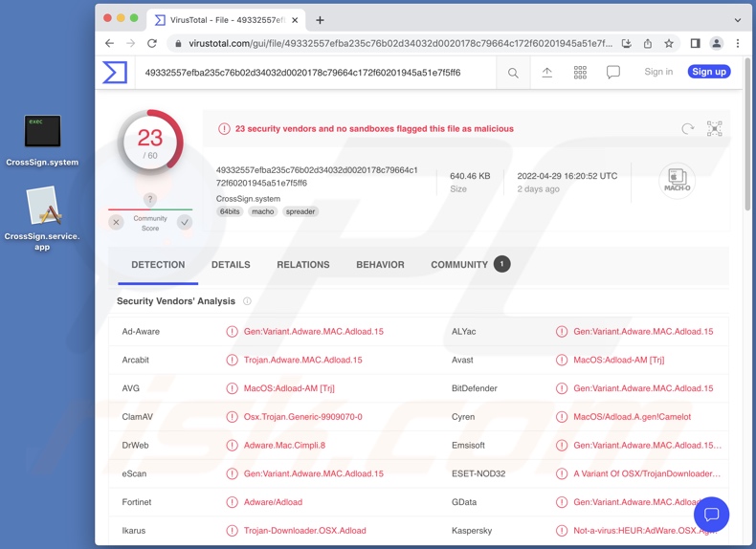Click the Sign up button
The height and width of the screenshot is (549, 756).
[708, 72]
